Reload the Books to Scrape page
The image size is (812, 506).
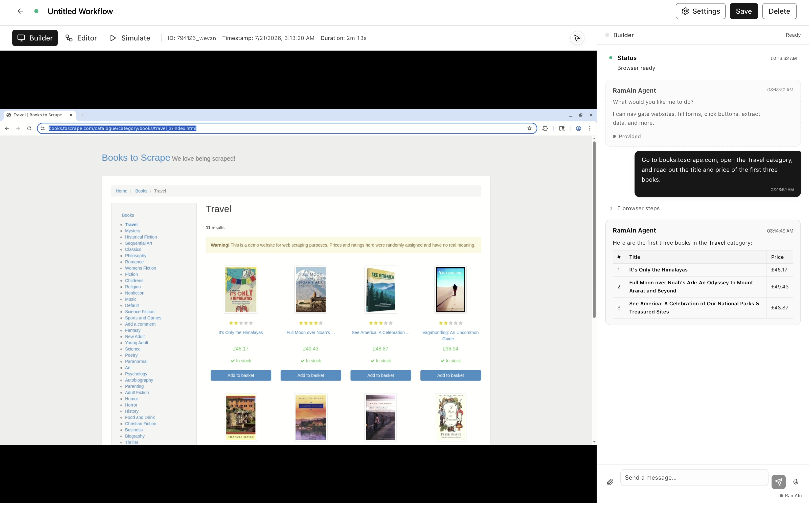click(x=29, y=129)
